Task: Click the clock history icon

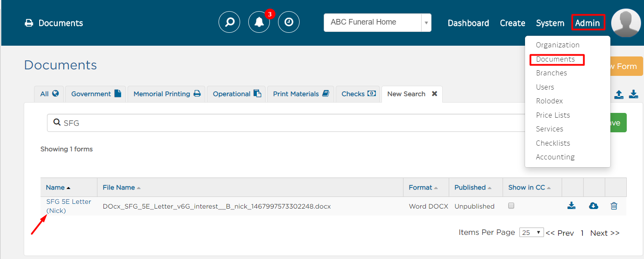Action: coord(289,22)
